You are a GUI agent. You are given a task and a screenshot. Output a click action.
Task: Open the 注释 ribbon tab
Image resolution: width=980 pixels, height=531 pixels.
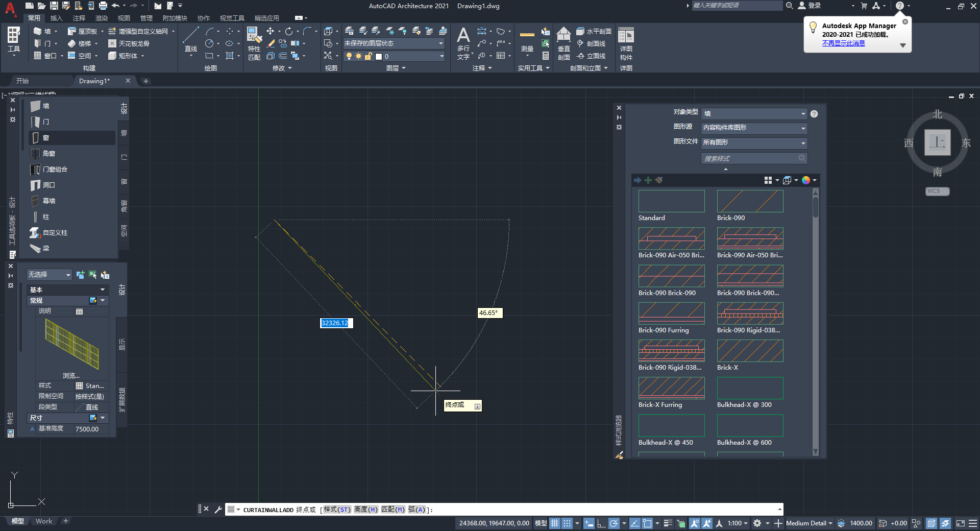pyautogui.click(x=79, y=18)
